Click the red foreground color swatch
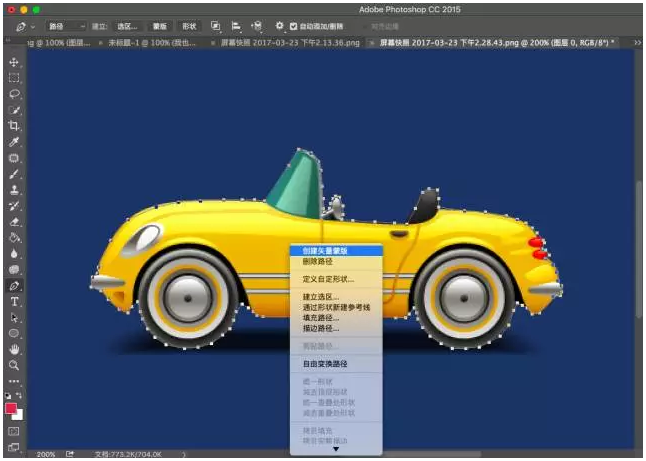The image size is (646, 461). coord(11,408)
